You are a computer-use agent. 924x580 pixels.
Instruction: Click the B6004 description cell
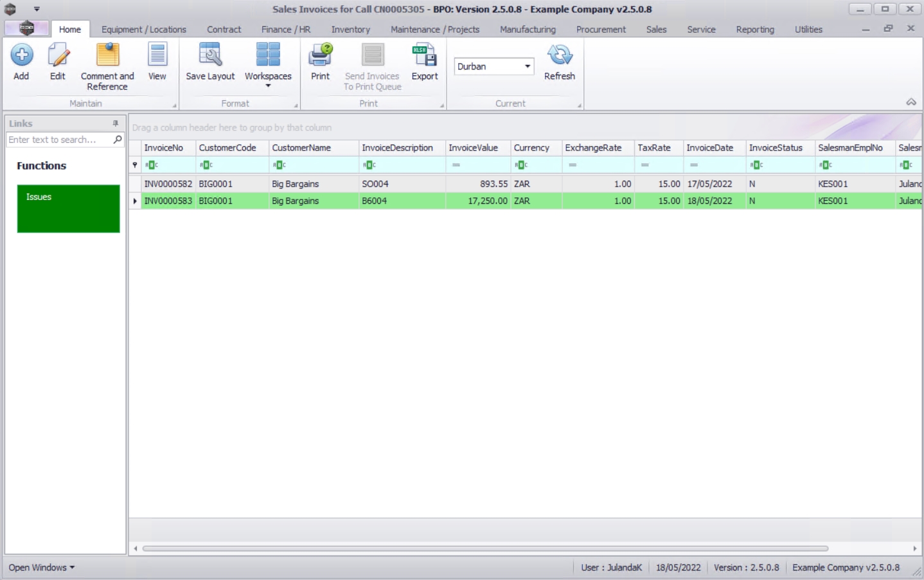[402, 201]
